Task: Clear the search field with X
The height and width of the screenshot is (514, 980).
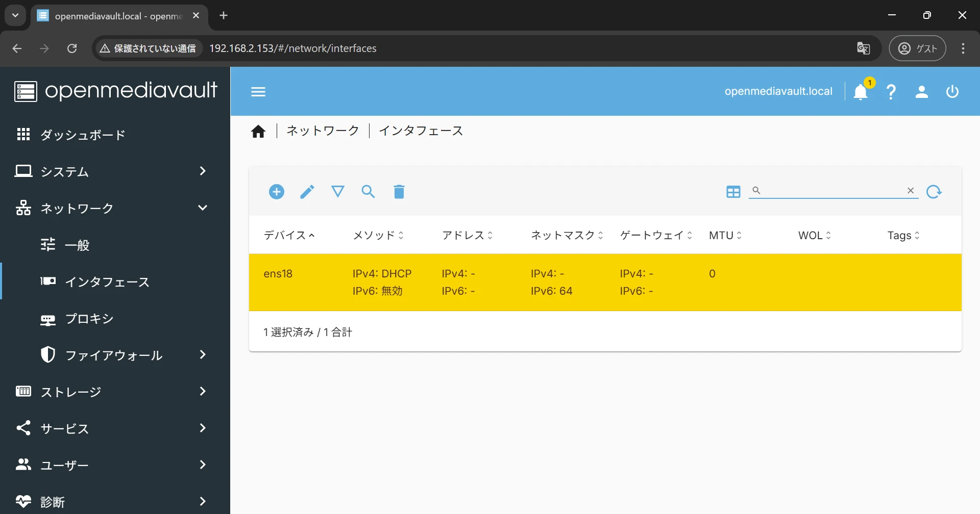Action: pyautogui.click(x=911, y=190)
